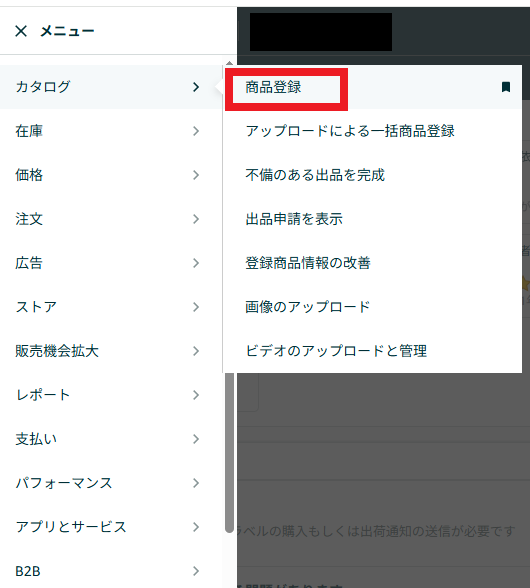Expand the カタログ chevron arrow
The image size is (530, 588).
click(x=196, y=87)
